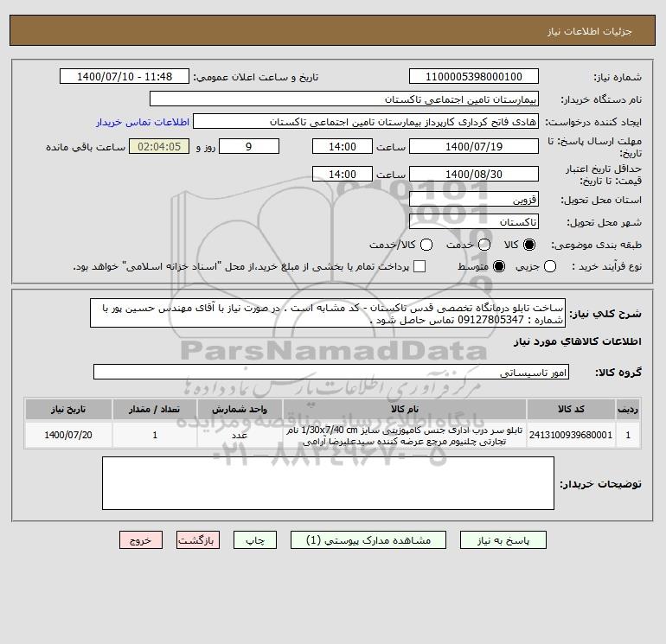Choose the متوسط purchase type radio
The height and width of the screenshot is (644, 666).
499,266
